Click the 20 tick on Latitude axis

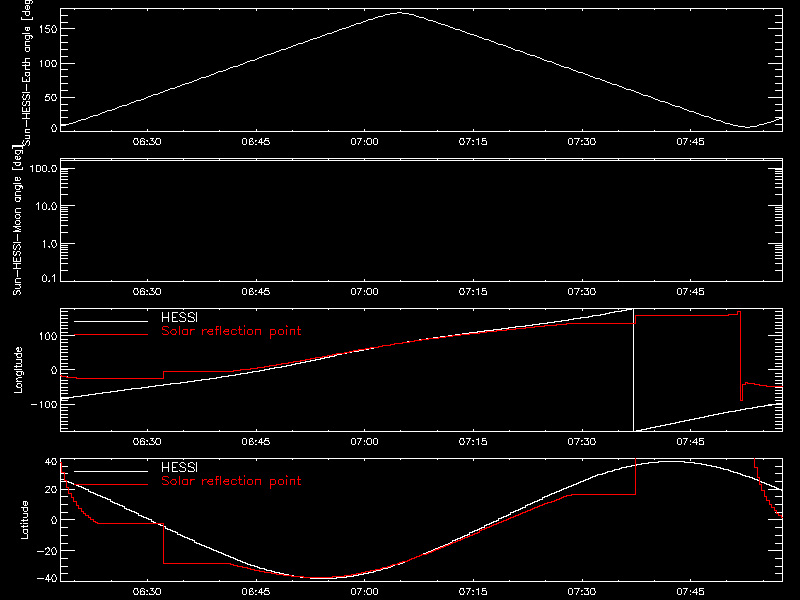(x=51, y=490)
